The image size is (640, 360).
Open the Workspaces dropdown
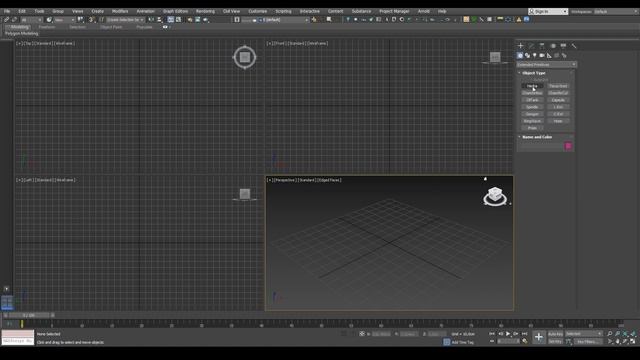pos(615,11)
